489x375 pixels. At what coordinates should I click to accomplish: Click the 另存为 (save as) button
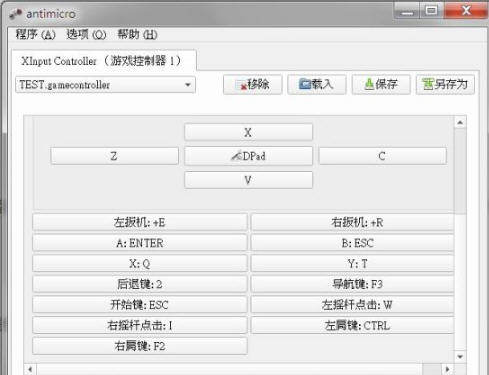click(445, 84)
